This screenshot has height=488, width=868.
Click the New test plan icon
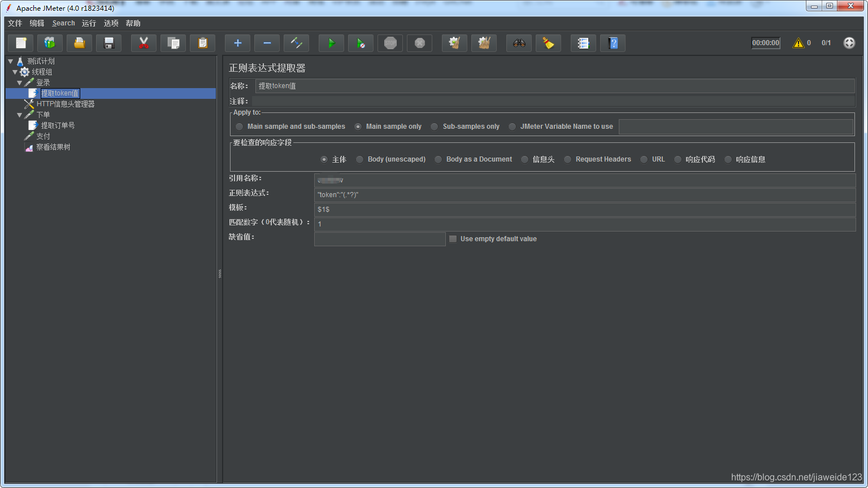tap(21, 43)
